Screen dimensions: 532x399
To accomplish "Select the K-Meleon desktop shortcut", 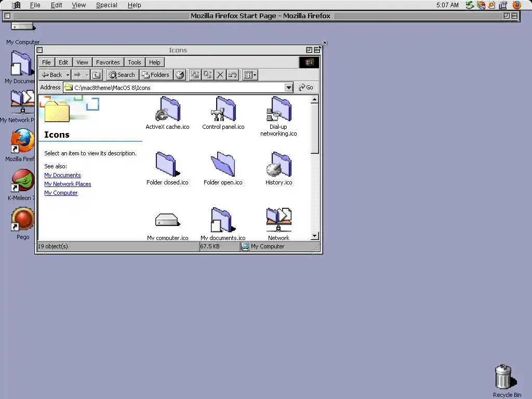I will pos(23,180).
